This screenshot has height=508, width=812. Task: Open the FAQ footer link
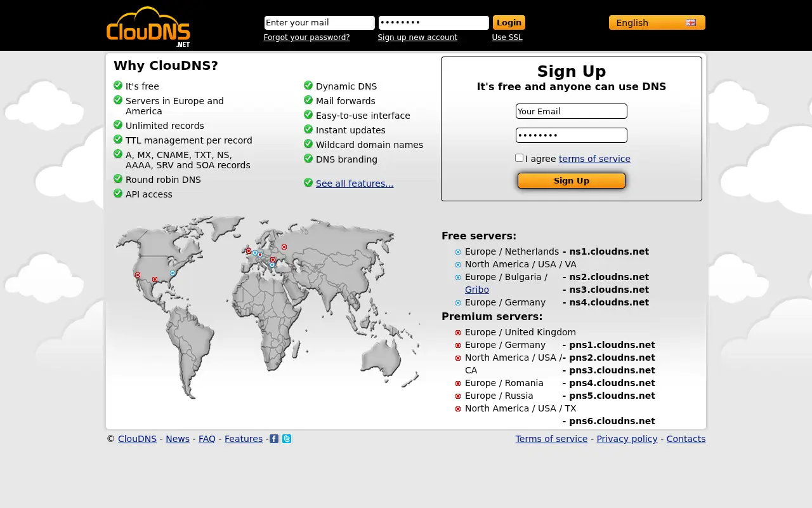tap(207, 439)
